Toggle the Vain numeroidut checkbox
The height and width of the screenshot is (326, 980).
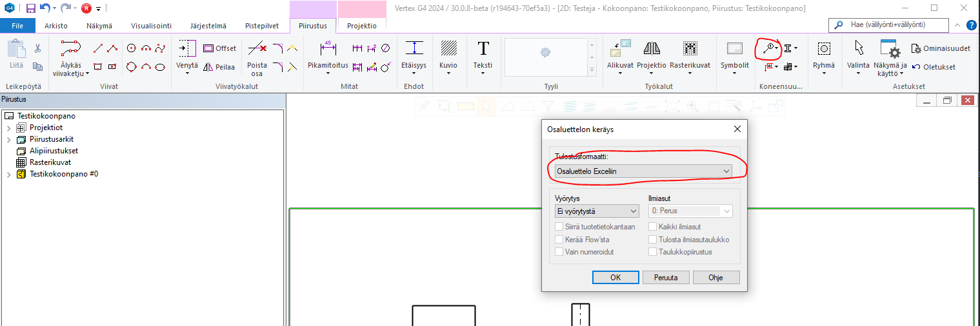(x=559, y=252)
